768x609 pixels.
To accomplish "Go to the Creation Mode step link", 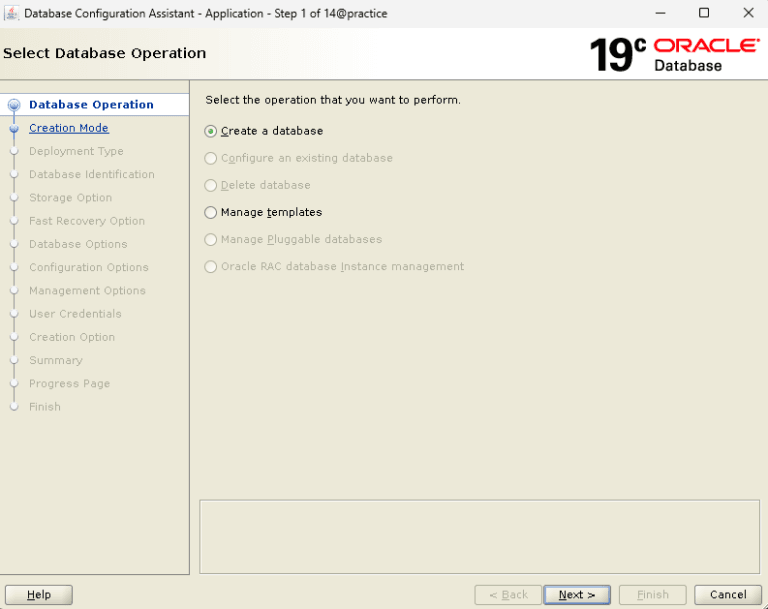I will (69, 128).
